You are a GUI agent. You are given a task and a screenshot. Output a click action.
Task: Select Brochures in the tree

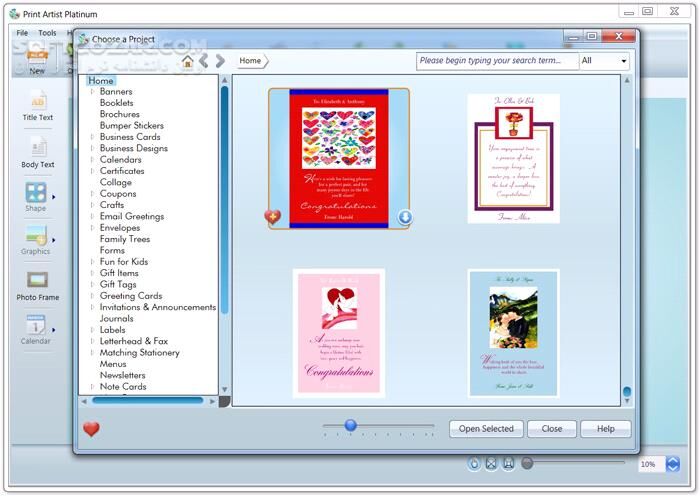[120, 114]
